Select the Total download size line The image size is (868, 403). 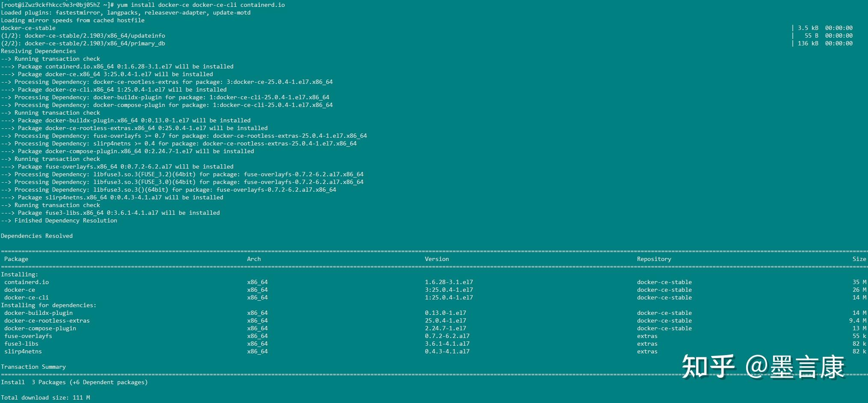[45, 397]
